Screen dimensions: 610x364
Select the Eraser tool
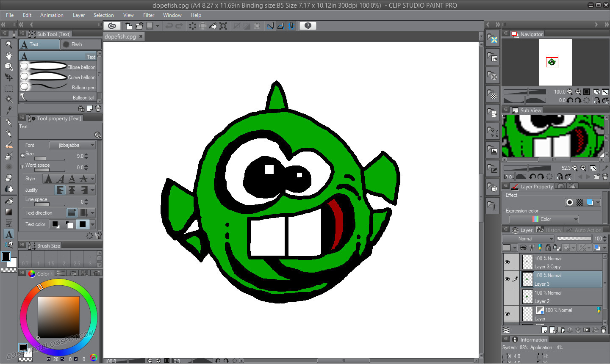click(x=8, y=178)
